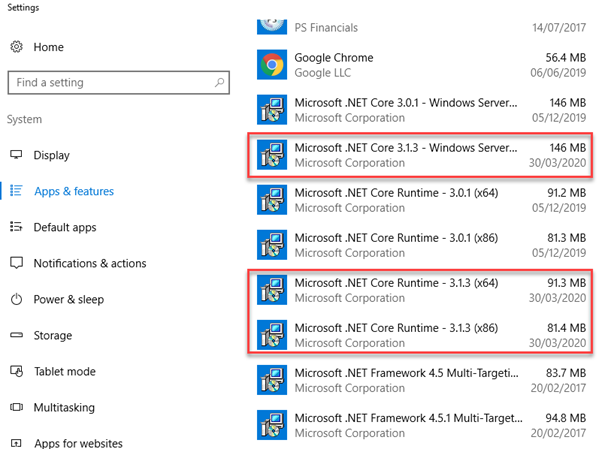This screenshot has width=602, height=449.
Task: Go to Apps for websites
Action: [x=78, y=442]
